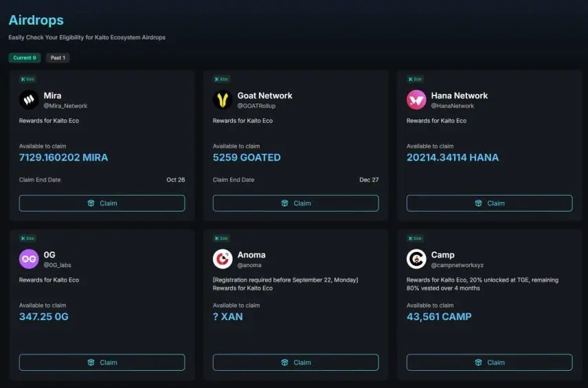Open the @HanaNetwork handle
The image size is (588, 388).
pyautogui.click(x=453, y=106)
